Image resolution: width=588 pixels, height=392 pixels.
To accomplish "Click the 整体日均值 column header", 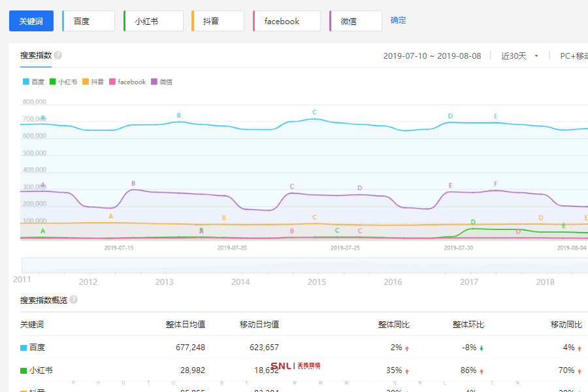I will point(186,325).
